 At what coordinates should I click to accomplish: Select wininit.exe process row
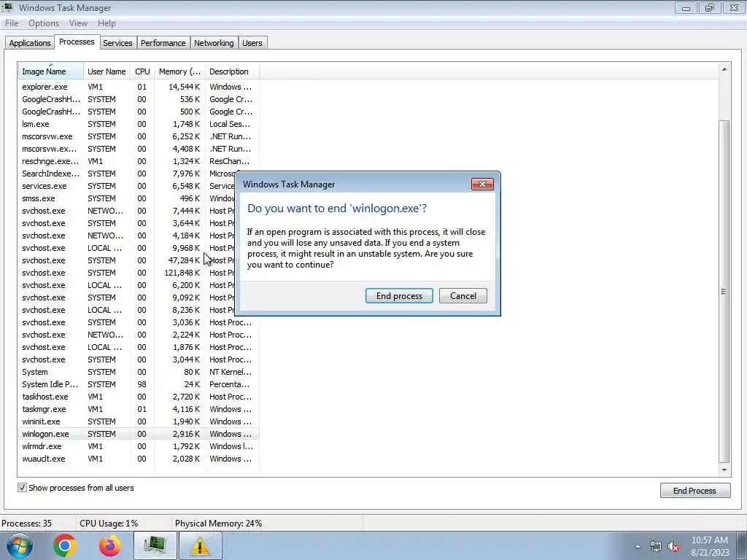click(138, 421)
